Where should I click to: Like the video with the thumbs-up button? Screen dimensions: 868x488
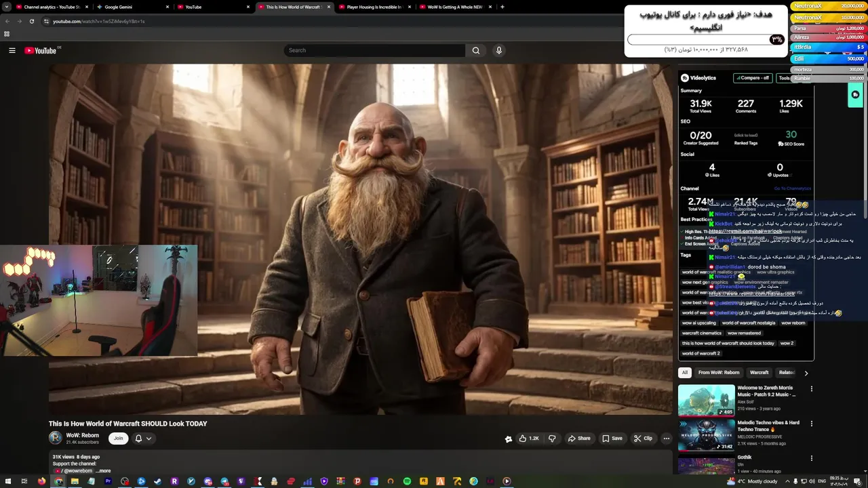528,439
